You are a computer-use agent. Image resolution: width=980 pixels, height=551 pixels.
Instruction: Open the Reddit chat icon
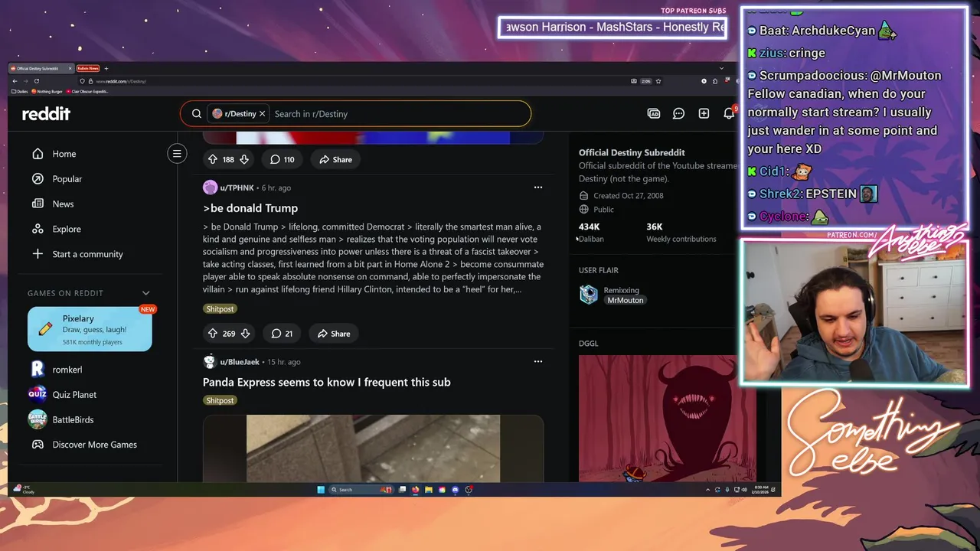pyautogui.click(x=678, y=113)
